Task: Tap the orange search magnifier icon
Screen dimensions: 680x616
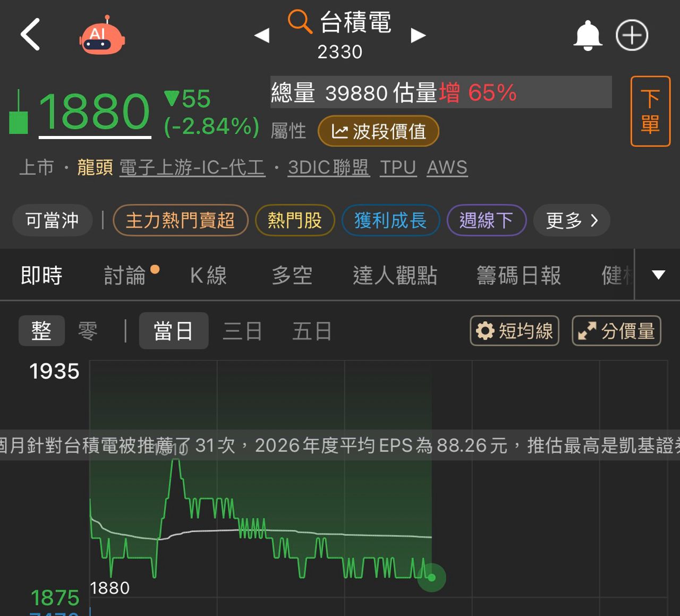Action: (299, 22)
